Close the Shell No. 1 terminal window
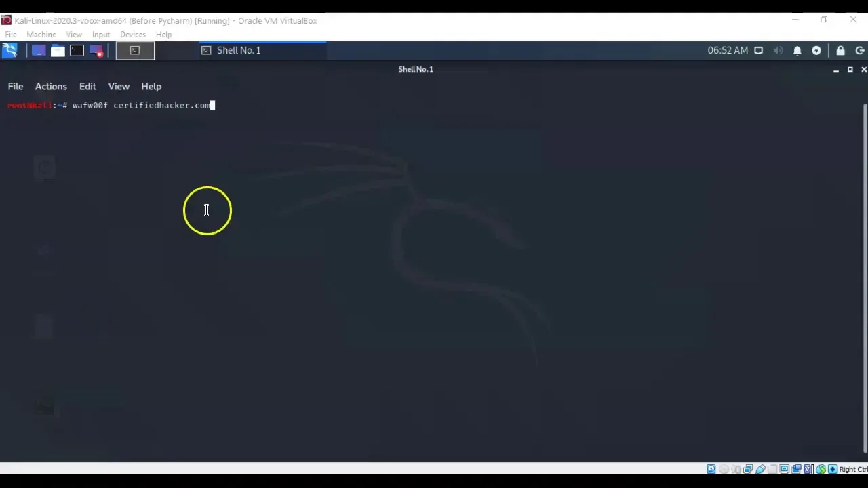This screenshot has height=488, width=868. 864,70
